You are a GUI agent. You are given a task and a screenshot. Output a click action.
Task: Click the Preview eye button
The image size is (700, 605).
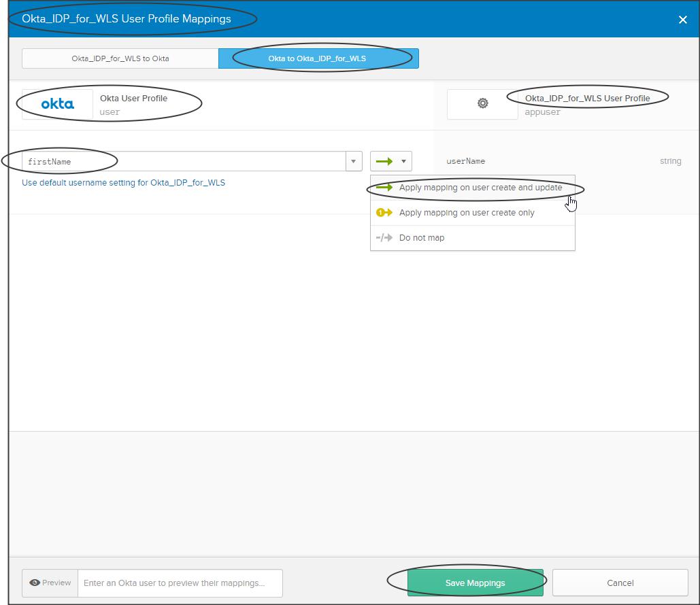tap(50, 583)
